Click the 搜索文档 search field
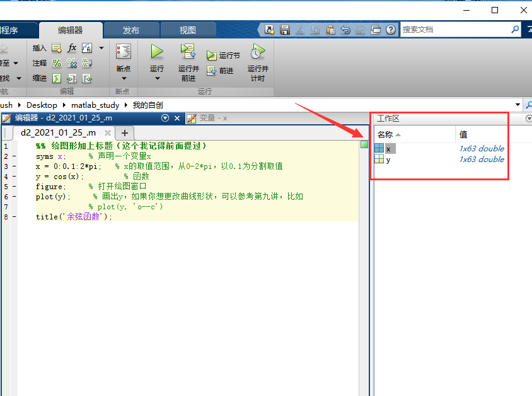This screenshot has width=532, height=396. pyautogui.click(x=454, y=30)
